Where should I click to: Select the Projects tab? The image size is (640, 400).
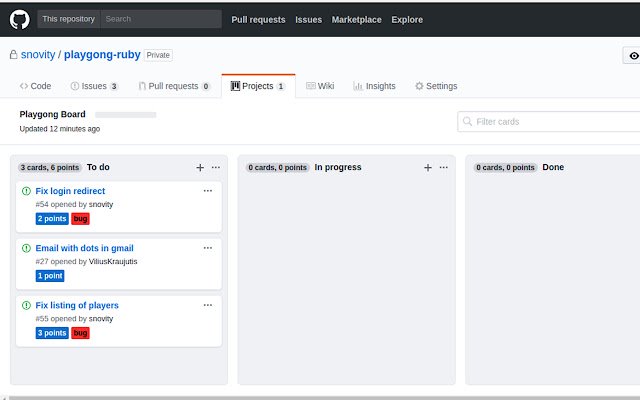pyautogui.click(x=258, y=86)
